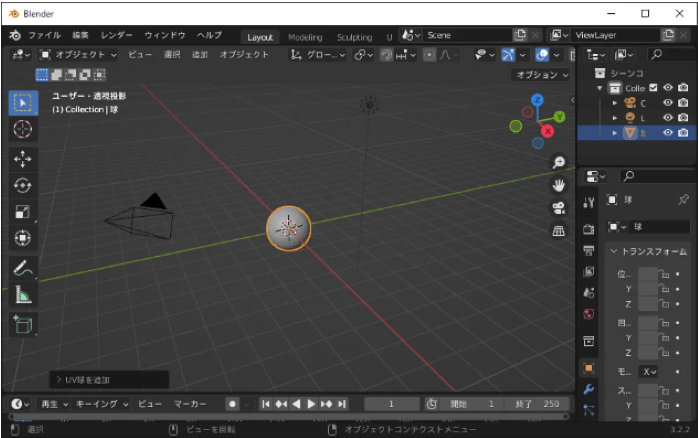Screen dimensions: 698x438
Task: Click the camera view icon in viewport
Action: pyautogui.click(x=558, y=208)
